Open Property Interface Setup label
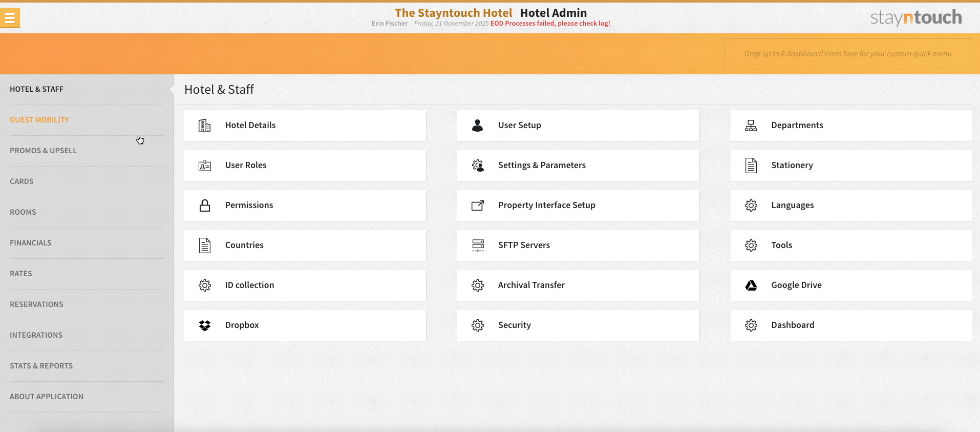The image size is (980, 432). tap(547, 205)
